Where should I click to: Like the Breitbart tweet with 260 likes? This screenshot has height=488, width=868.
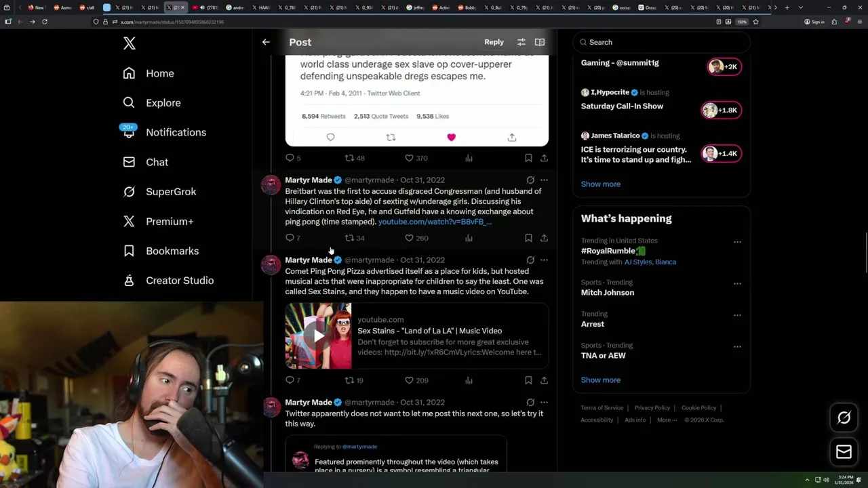(416, 238)
